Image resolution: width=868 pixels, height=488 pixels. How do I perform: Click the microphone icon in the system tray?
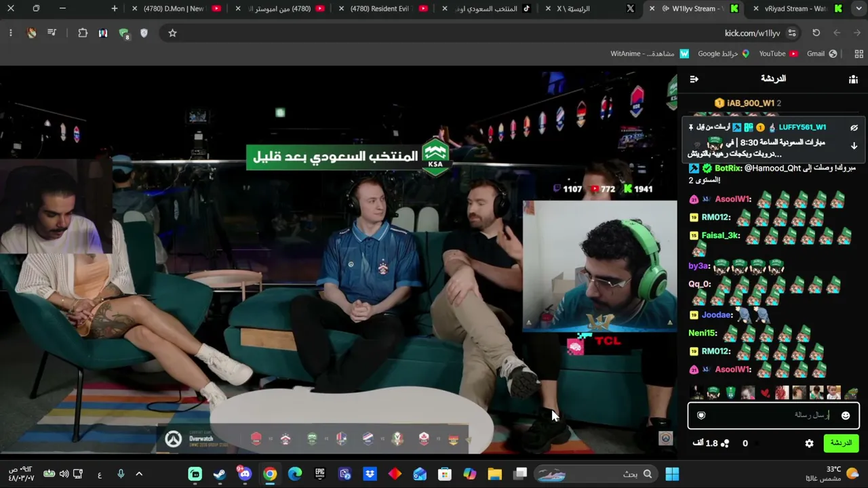121,474
